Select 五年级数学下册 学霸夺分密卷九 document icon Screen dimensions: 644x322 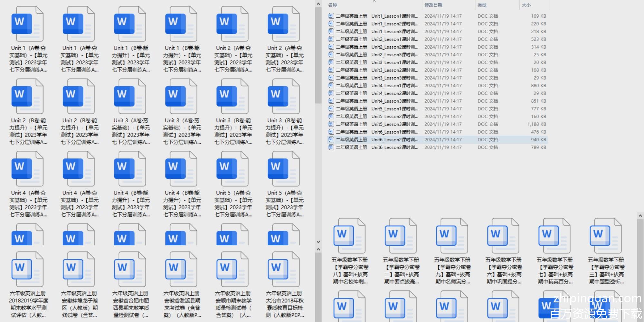pos(452,236)
